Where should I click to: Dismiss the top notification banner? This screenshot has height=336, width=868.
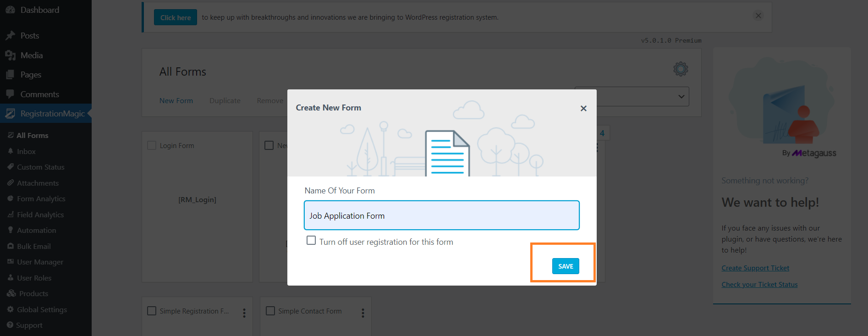[758, 16]
